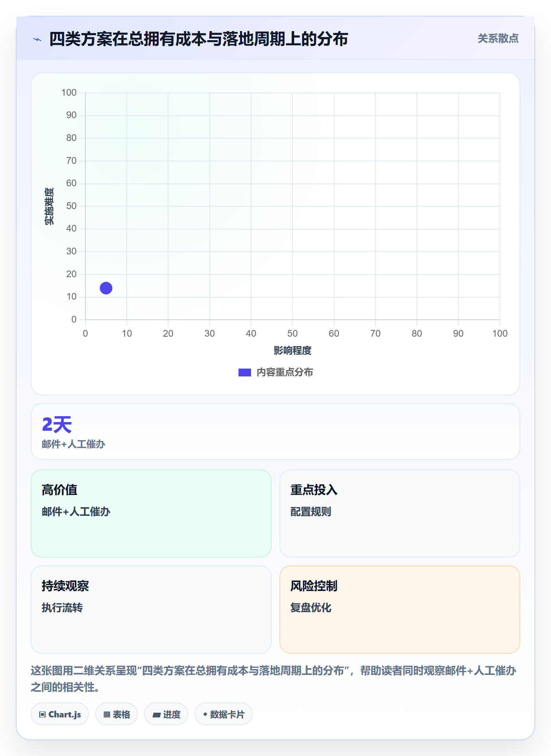This screenshot has width=551, height=756.
Task: Click the 90 tick label on the x-axis
Action: (x=458, y=334)
